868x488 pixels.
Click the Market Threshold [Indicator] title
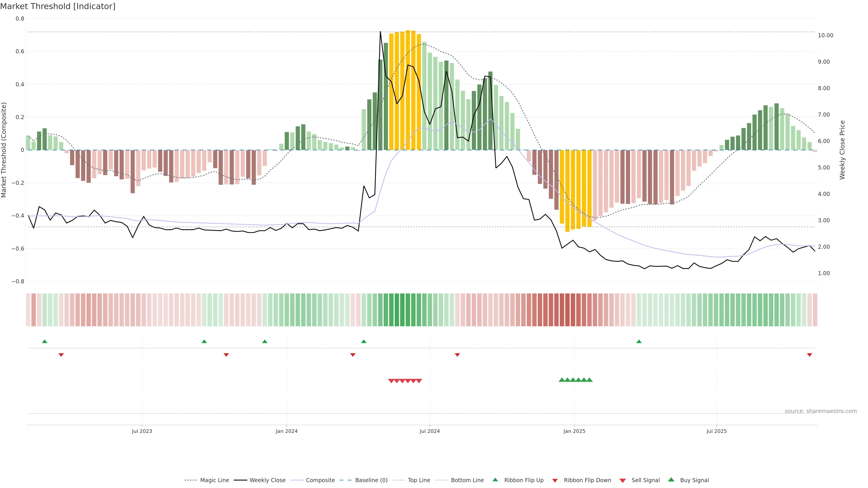58,6
